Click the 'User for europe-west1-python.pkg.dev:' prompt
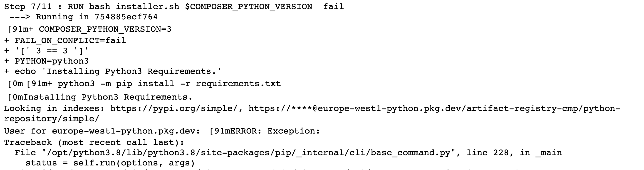Screen dimensions: 644x170 (x=102, y=131)
